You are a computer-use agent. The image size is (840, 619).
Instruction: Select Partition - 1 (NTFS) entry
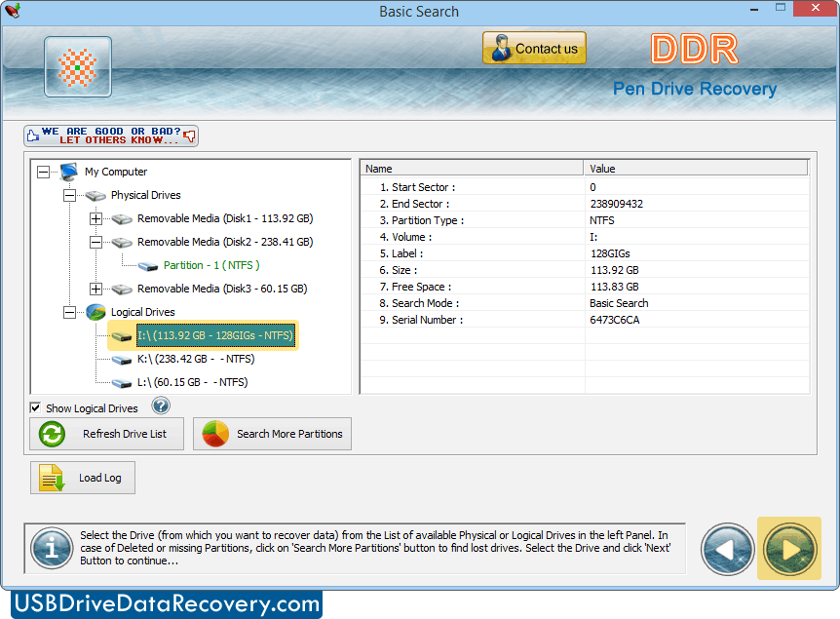tap(211, 265)
